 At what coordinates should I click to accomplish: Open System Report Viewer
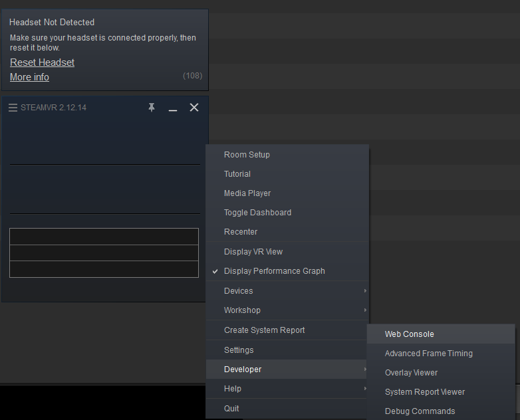[x=441, y=392]
